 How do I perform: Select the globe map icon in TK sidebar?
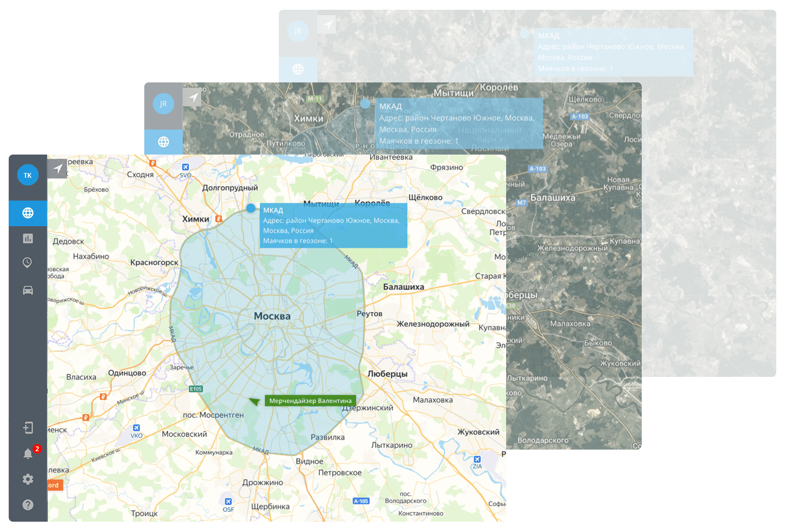click(28, 213)
